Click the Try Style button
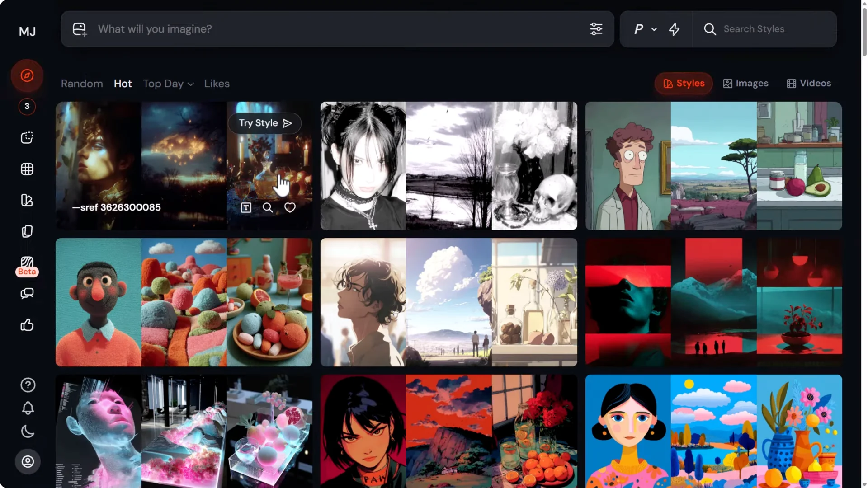This screenshot has height=488, width=868. pos(265,123)
